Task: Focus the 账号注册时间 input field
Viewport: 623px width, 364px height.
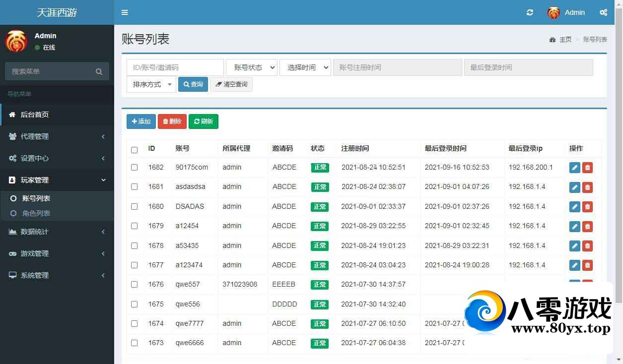Action: 398,67
